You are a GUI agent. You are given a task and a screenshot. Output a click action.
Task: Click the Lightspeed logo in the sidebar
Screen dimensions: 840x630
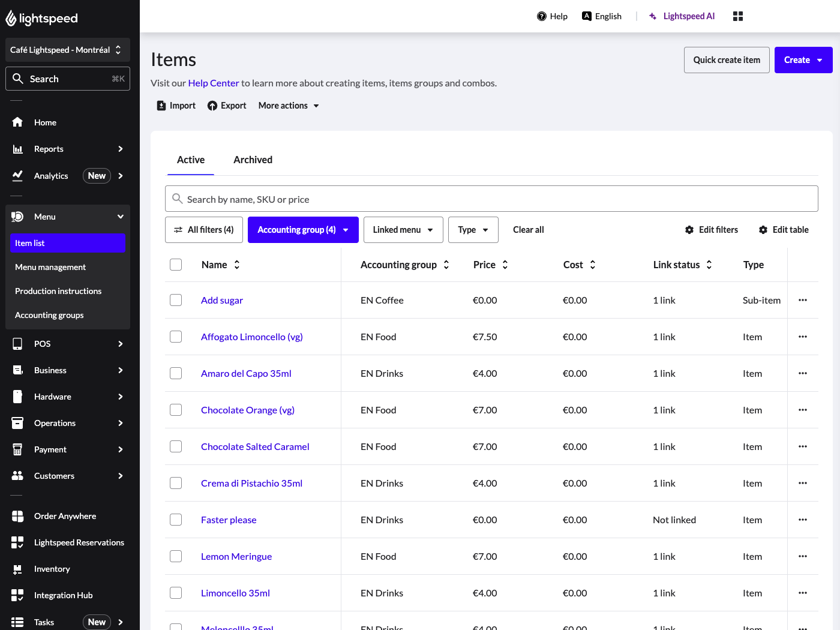coord(41,19)
